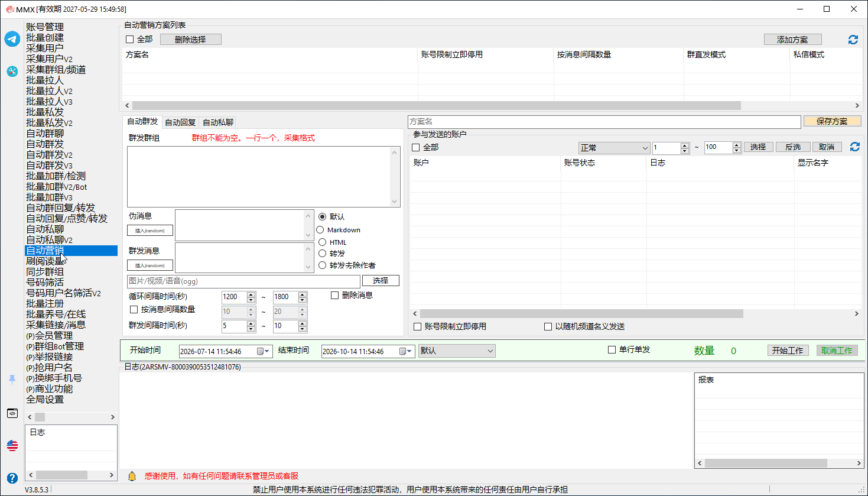
Task: Enable 单行单发 checkbox
Action: [x=612, y=349]
